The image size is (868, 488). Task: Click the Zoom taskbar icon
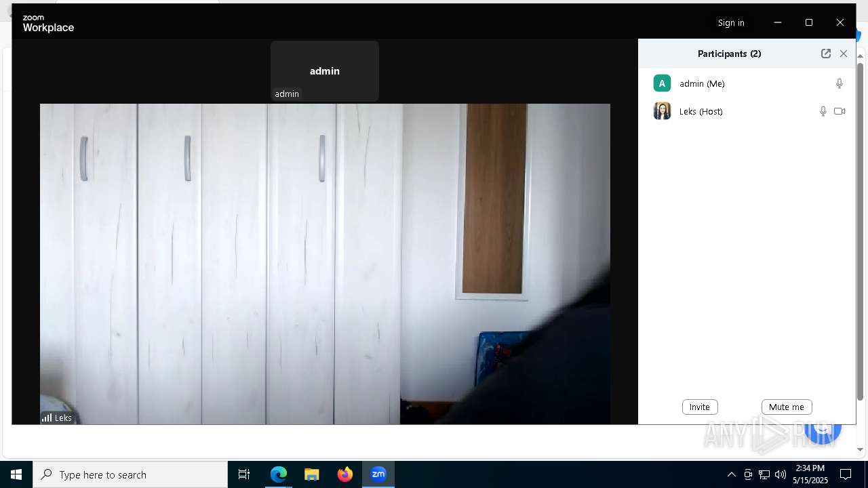point(378,474)
